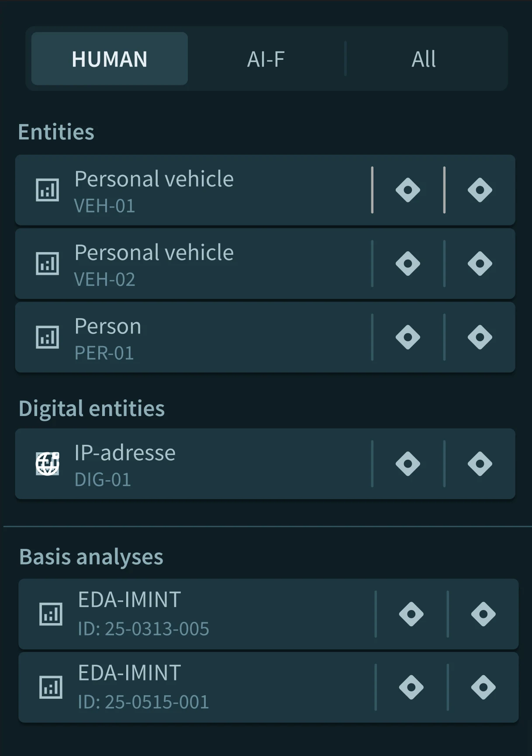Toggle first diamond marker for DIG-01
532x756 pixels.
point(408,464)
